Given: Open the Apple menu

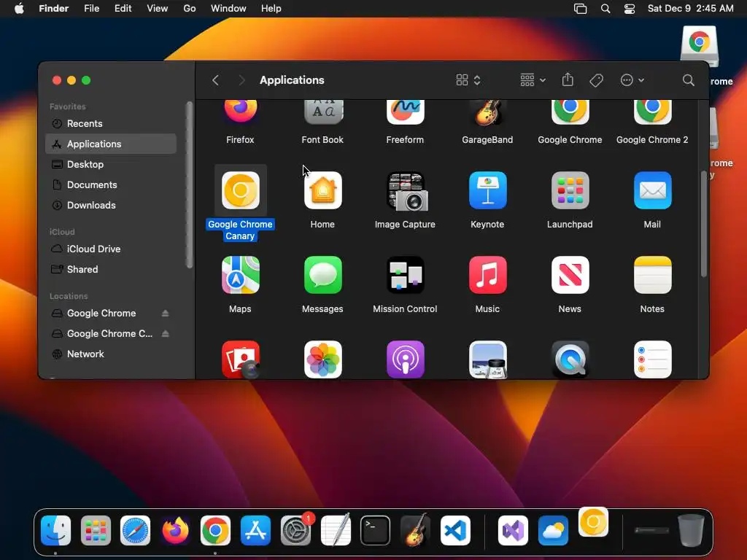Looking at the screenshot, I should tap(19, 9).
